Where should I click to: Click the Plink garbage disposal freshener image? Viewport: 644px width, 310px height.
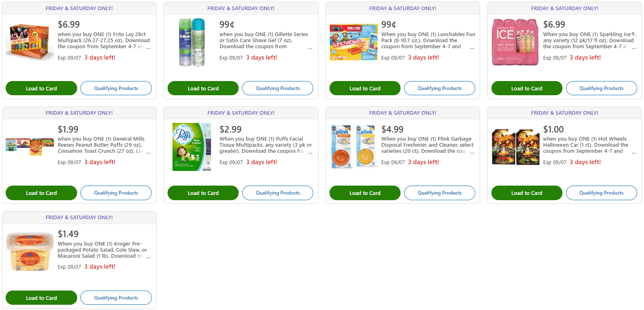[353, 147]
